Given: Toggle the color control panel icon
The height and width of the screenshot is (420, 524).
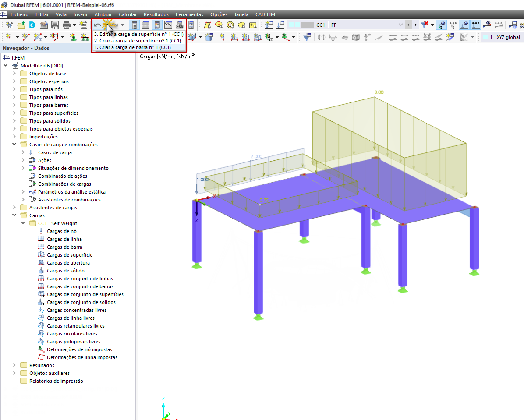Looking at the screenshot, I should click(x=157, y=25).
